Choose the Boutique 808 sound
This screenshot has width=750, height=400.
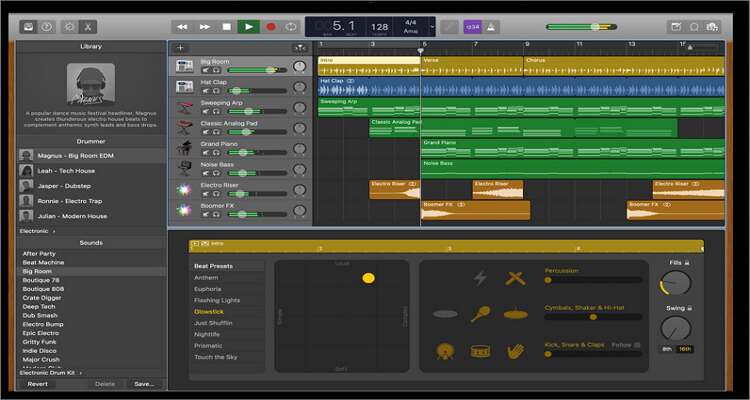[43, 289]
